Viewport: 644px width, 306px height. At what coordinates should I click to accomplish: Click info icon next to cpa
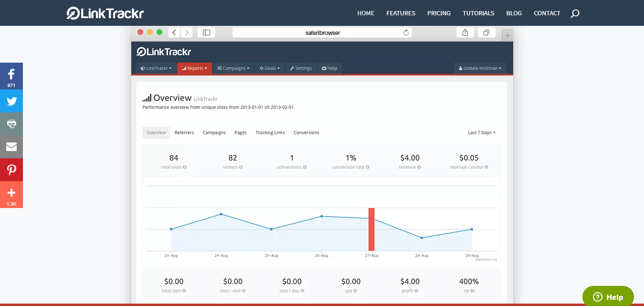click(x=356, y=291)
